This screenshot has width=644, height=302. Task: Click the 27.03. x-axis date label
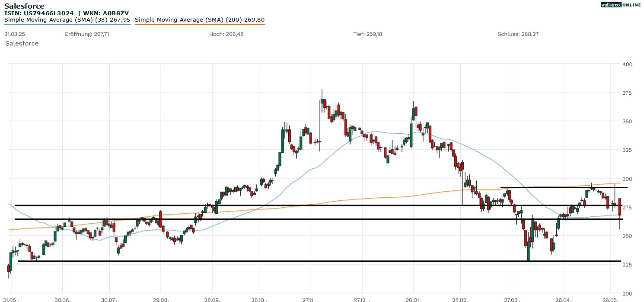(512, 299)
